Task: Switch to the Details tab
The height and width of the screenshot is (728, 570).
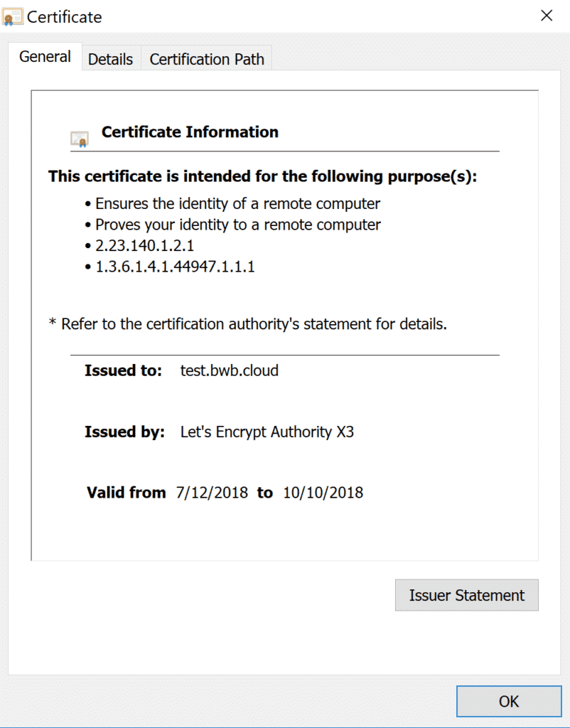Action: tap(110, 59)
